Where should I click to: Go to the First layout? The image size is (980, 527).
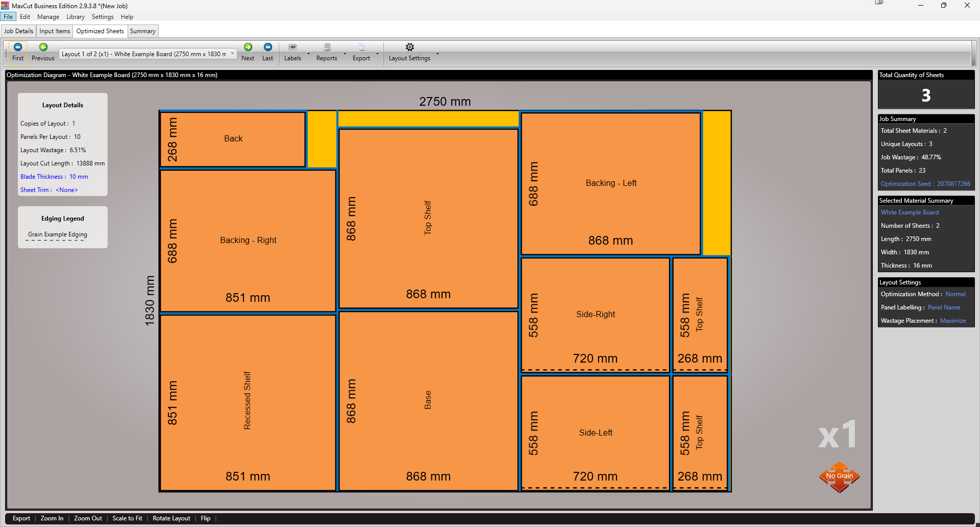click(18, 52)
